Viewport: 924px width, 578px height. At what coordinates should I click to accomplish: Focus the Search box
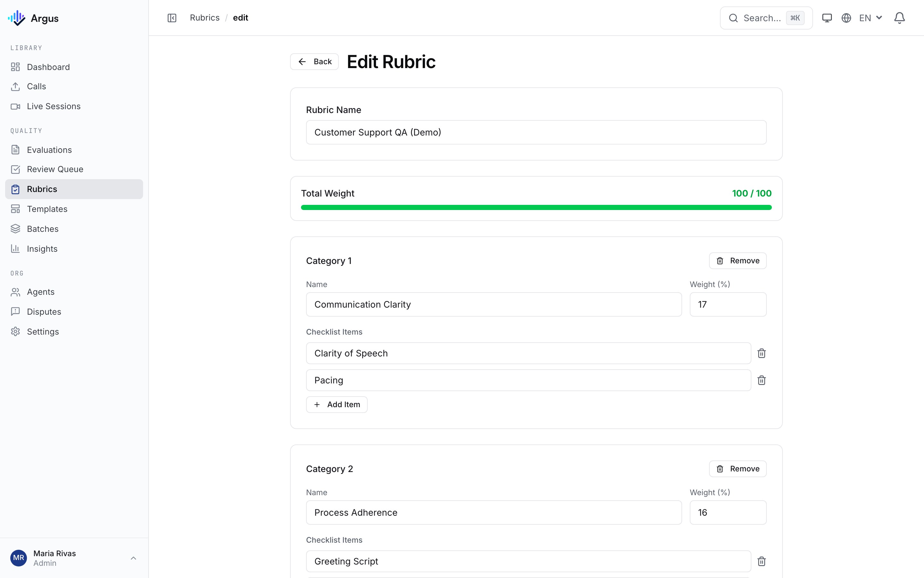[x=766, y=18]
